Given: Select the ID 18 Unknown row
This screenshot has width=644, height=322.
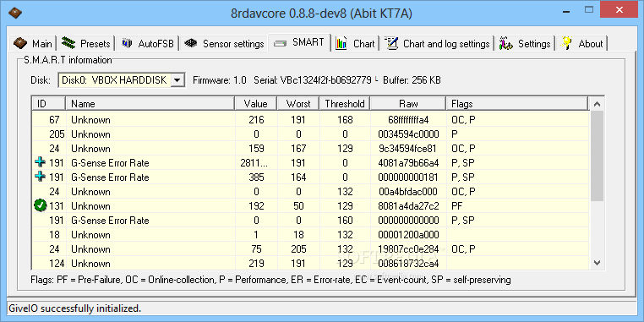Looking at the screenshot, I should click(x=310, y=234).
